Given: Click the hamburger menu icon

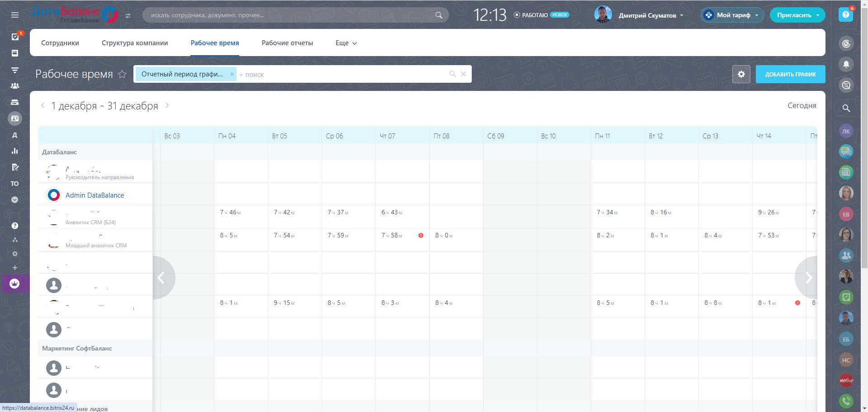Looking at the screenshot, I should pyautogui.click(x=15, y=15).
